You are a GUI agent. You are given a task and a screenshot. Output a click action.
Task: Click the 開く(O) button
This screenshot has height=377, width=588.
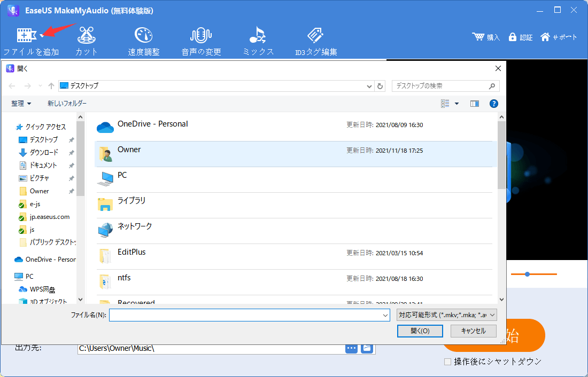point(420,331)
